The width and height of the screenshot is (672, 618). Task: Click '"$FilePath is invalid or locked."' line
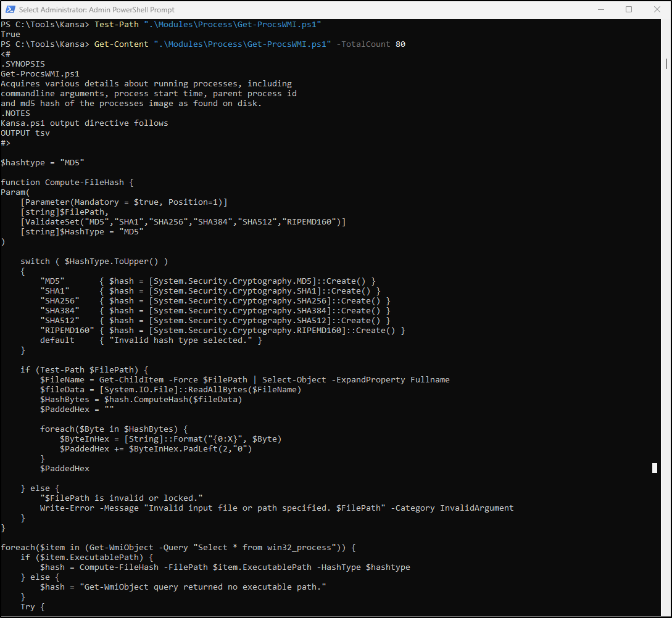point(122,498)
